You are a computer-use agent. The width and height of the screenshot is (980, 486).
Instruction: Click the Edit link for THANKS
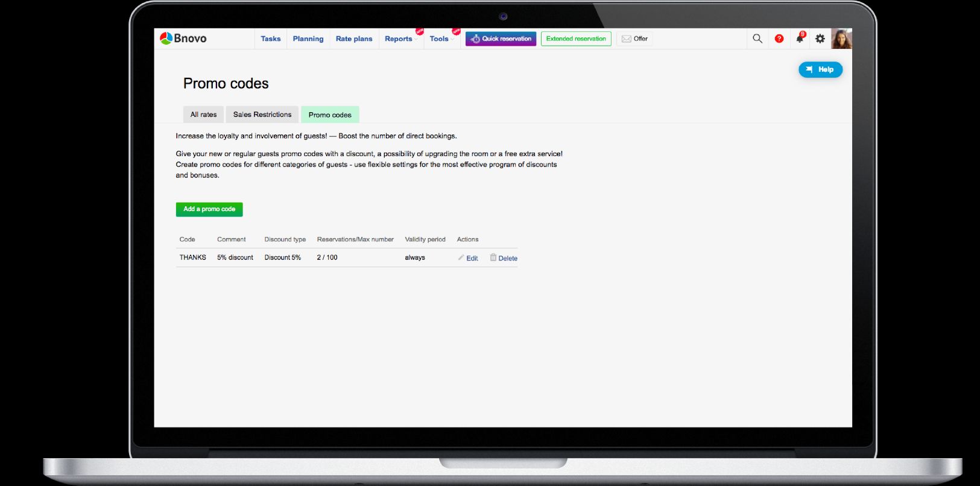472,258
